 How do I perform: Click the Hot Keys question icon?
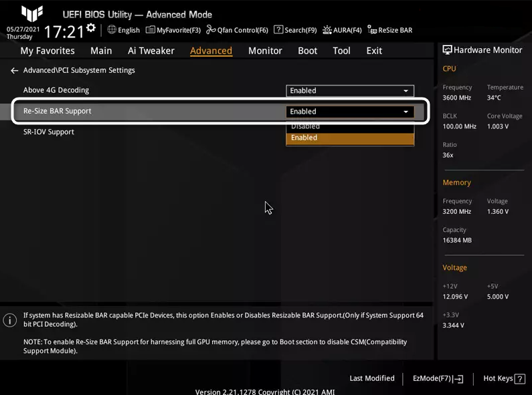(x=520, y=379)
